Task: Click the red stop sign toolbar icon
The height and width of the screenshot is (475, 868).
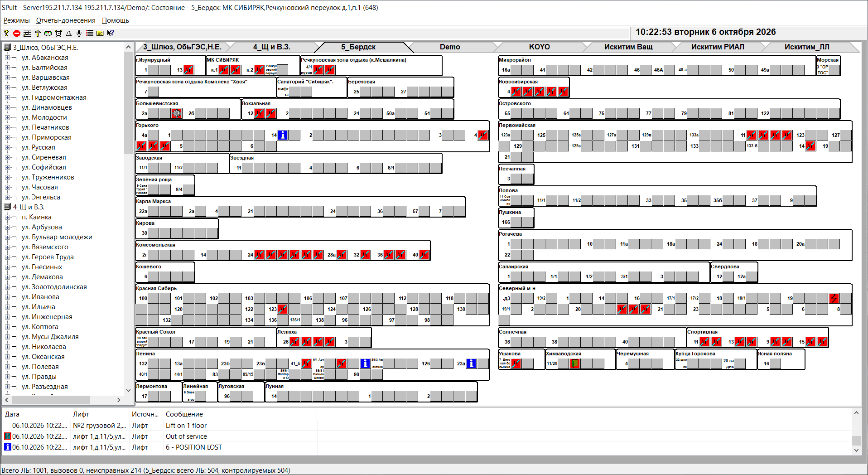Action: [x=17, y=33]
